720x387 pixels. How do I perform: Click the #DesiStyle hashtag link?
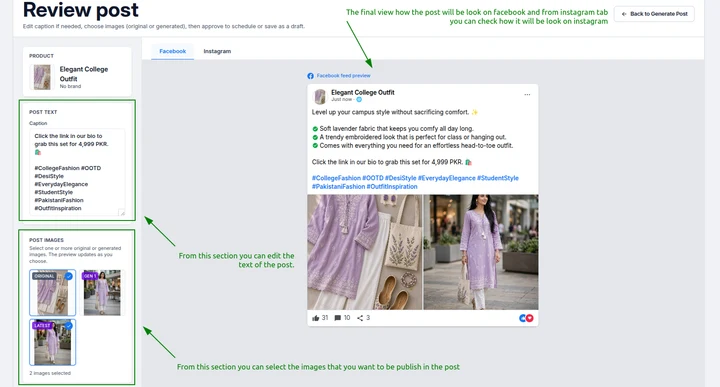coord(400,178)
